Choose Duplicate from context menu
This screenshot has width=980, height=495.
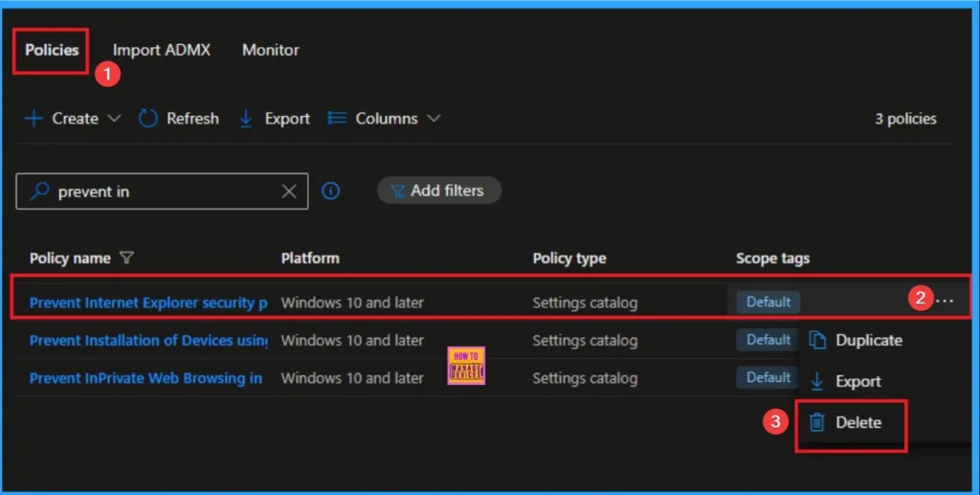click(869, 340)
